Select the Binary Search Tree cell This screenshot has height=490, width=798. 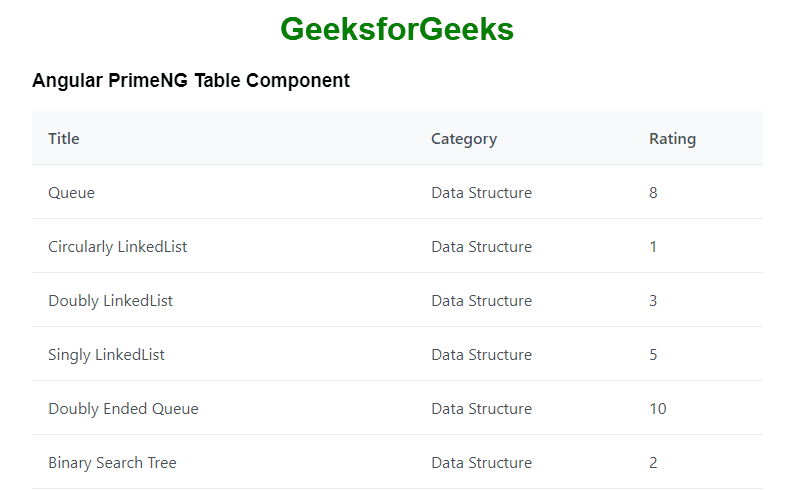pyautogui.click(x=113, y=463)
